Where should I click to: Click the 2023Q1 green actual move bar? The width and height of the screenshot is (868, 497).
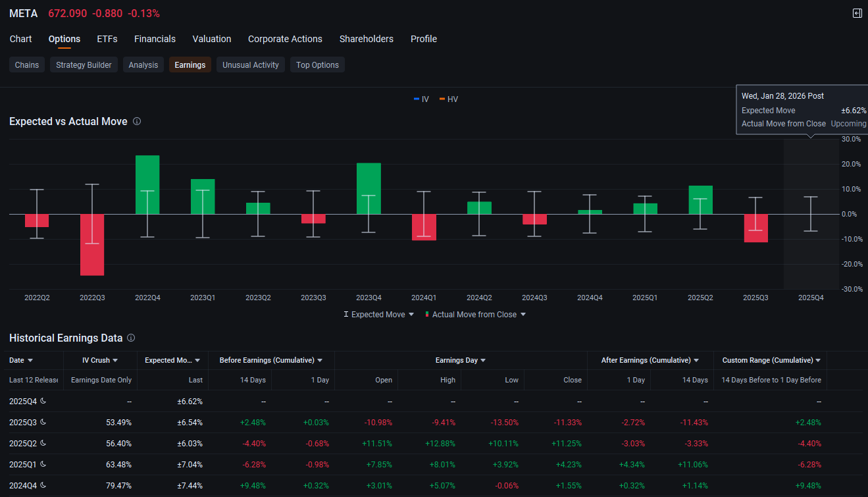(203, 196)
